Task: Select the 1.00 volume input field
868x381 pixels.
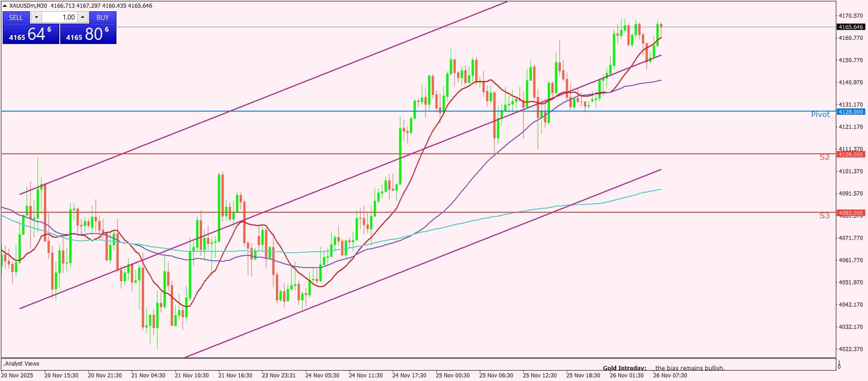Action: click(x=59, y=17)
